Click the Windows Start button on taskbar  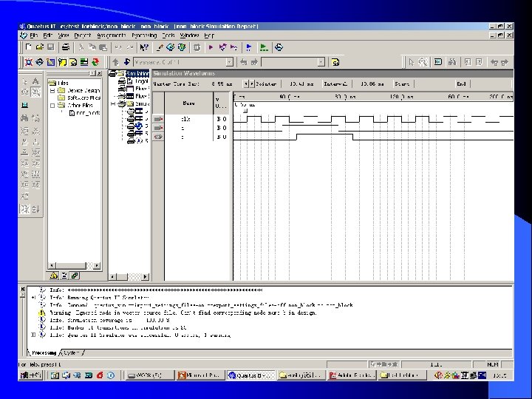tap(31, 375)
